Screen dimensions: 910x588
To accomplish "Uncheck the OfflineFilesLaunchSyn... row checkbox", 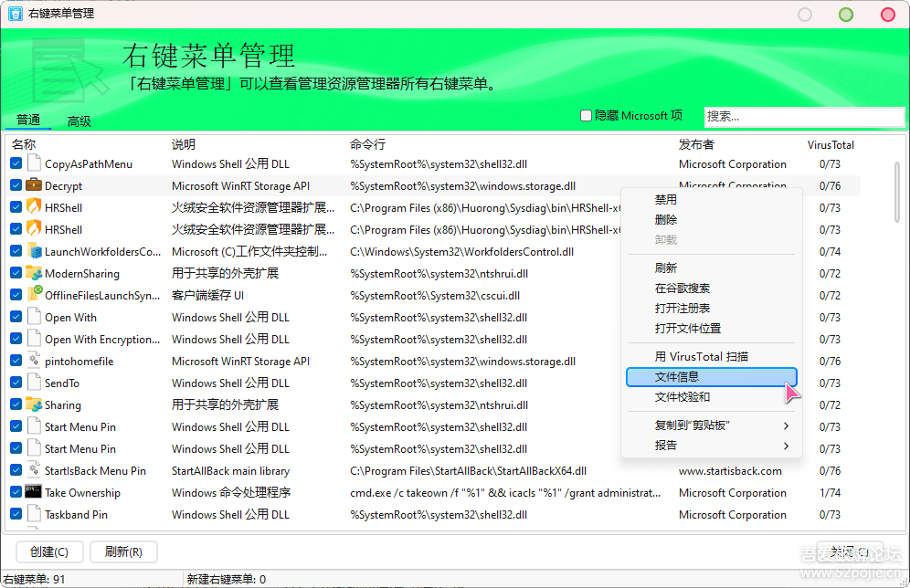I will coord(16,295).
